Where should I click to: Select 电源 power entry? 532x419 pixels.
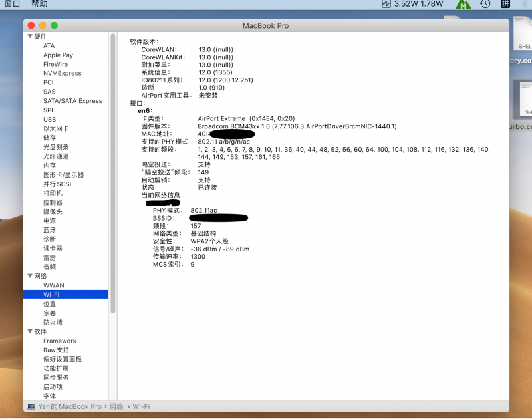49,221
